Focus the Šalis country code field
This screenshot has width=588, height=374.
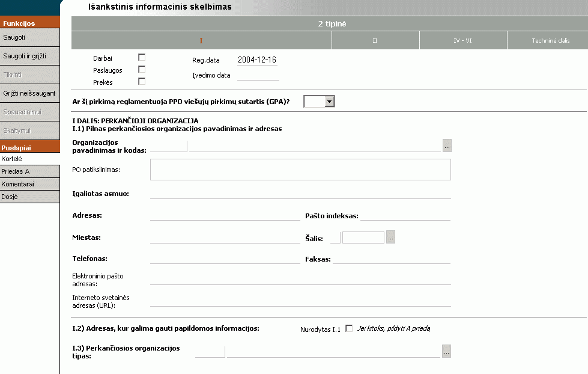tap(335, 238)
